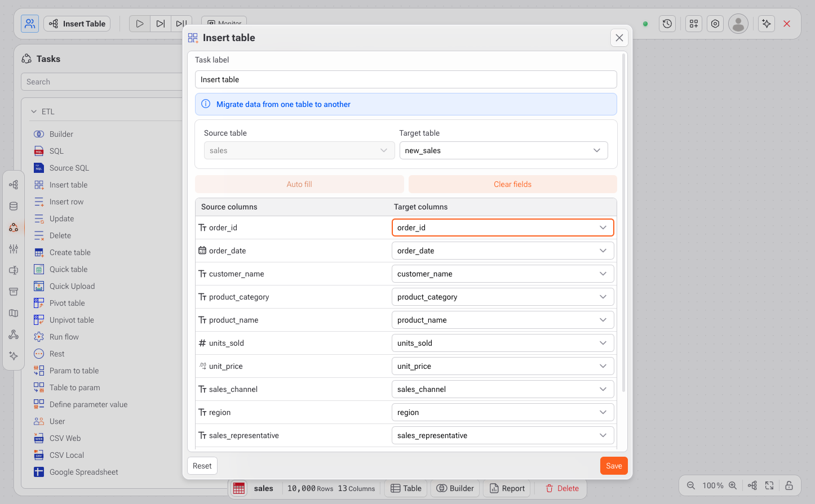Click the database icon in left sidebar
This screenshot has height=504, width=815.
tap(14, 206)
